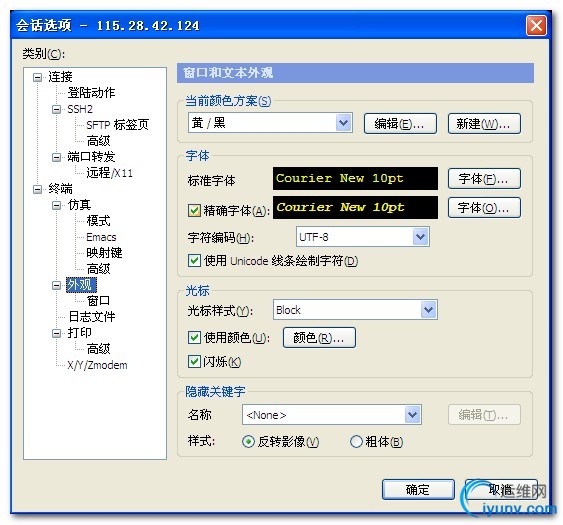Image resolution: width=563 pixels, height=525 pixels.
Task: Select the 反转影像 radio button
Action: coord(248,441)
